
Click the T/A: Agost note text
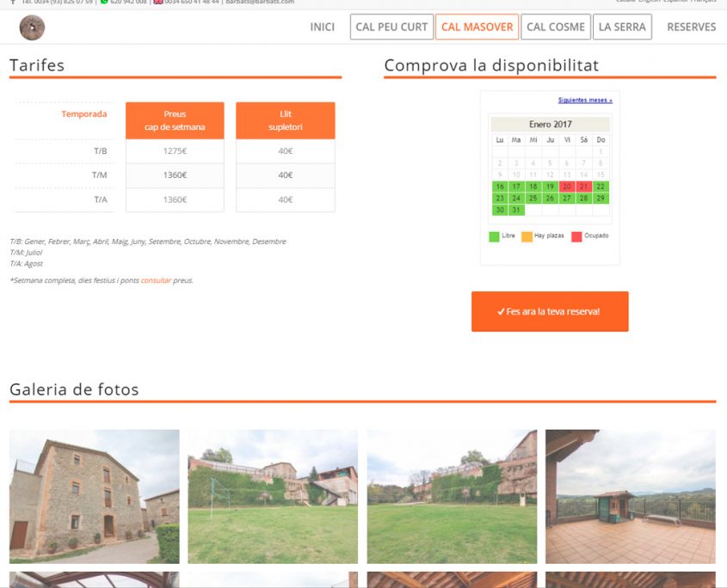27,264
